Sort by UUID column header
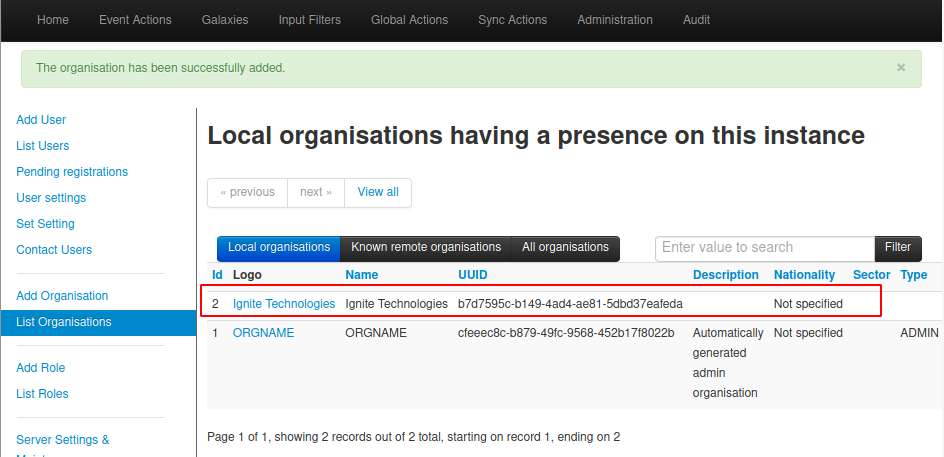944x457 pixels. (473, 275)
